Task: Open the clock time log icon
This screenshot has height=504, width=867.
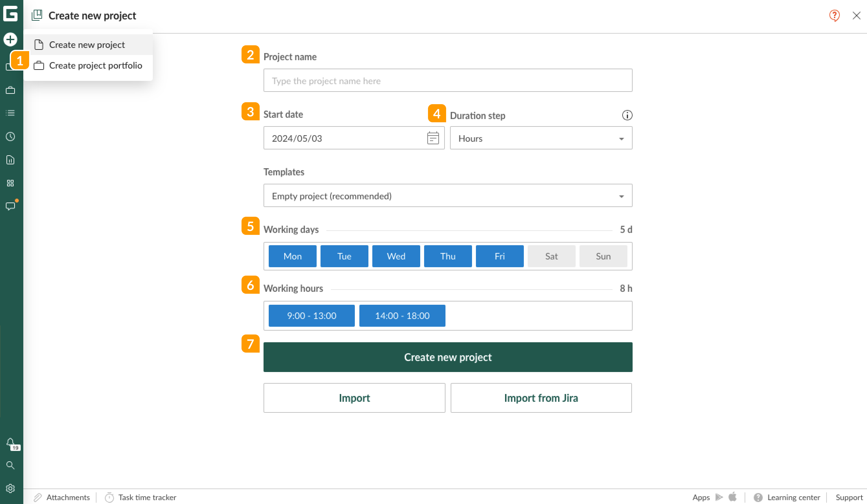Action: coord(10,137)
